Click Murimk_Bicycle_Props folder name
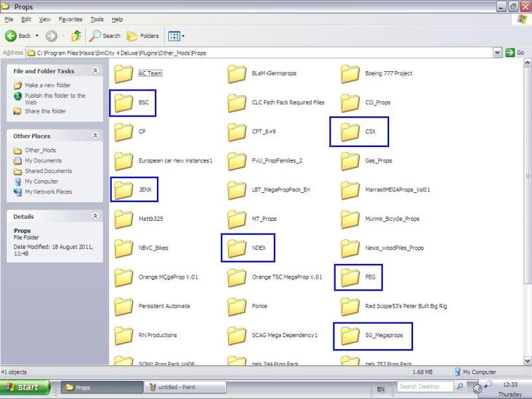This screenshot has width=532, height=399. point(392,219)
